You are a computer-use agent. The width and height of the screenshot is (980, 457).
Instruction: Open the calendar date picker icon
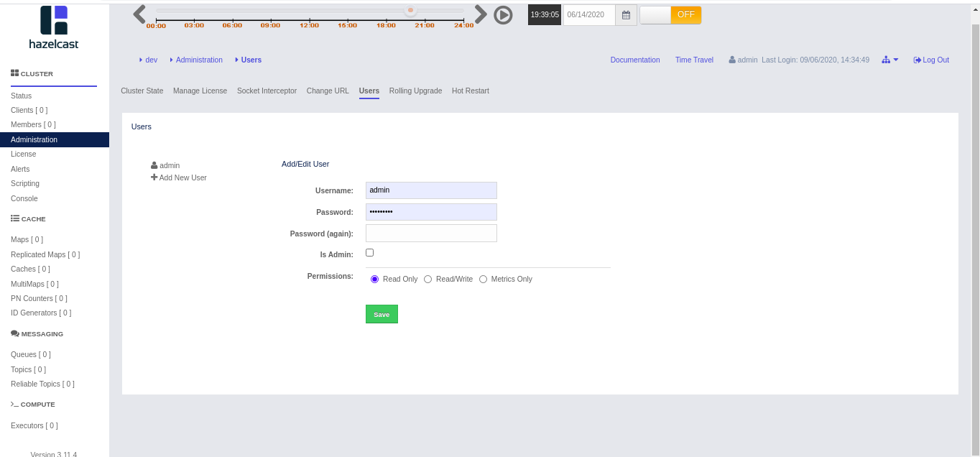(626, 15)
